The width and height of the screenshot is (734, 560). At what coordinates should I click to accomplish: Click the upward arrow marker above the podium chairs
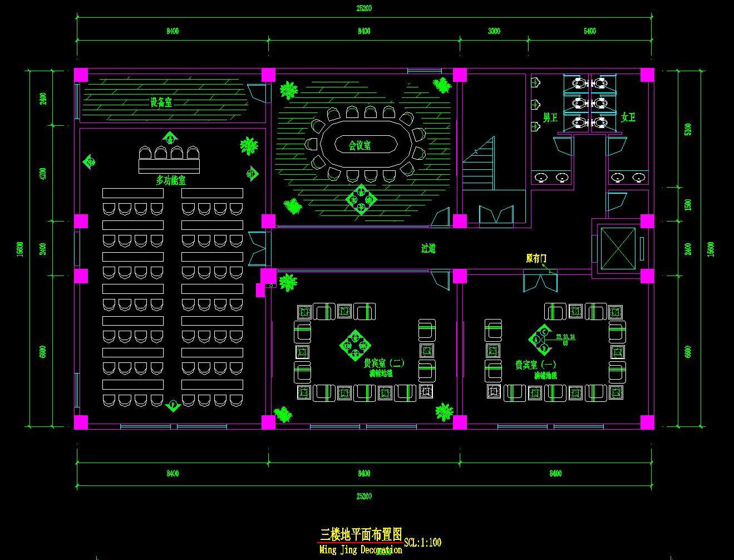click(x=170, y=137)
